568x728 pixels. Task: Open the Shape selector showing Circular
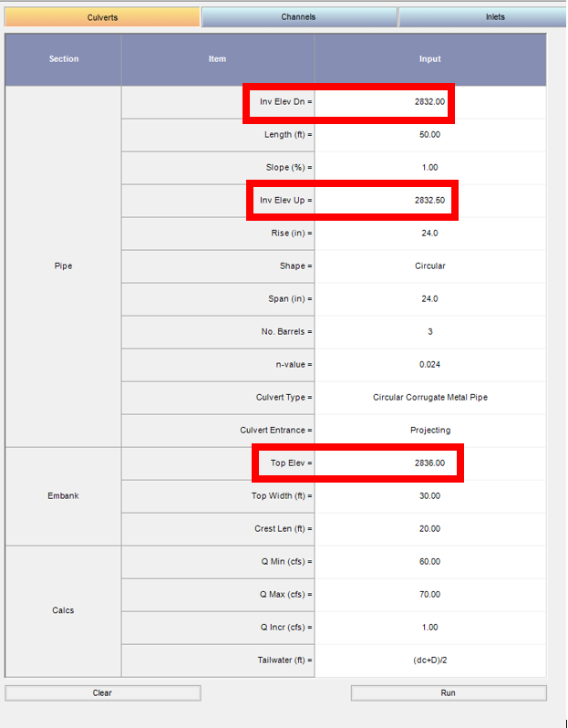(429, 266)
